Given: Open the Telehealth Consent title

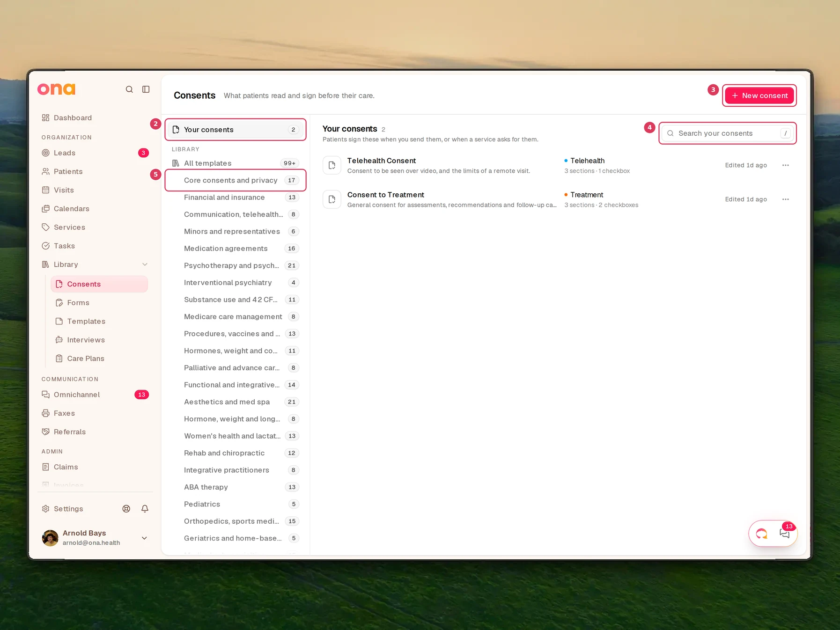Looking at the screenshot, I should pyautogui.click(x=382, y=161).
